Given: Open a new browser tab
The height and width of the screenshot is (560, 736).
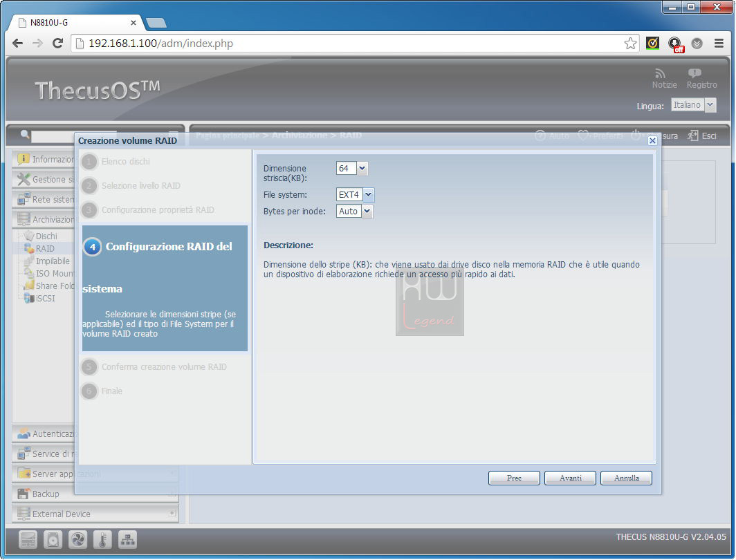Looking at the screenshot, I should click(156, 23).
